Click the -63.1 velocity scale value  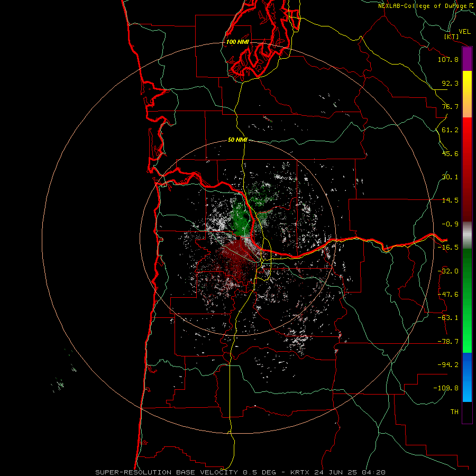(448, 318)
